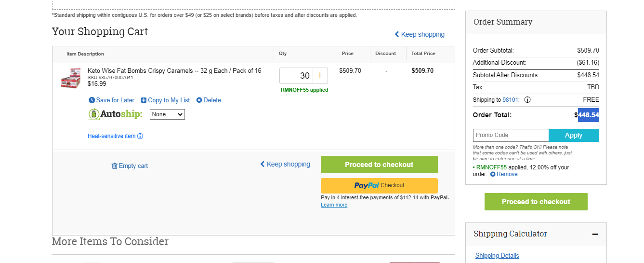Click the Copy to My List plus icon
This screenshot has height=263, width=644.
point(144,100)
